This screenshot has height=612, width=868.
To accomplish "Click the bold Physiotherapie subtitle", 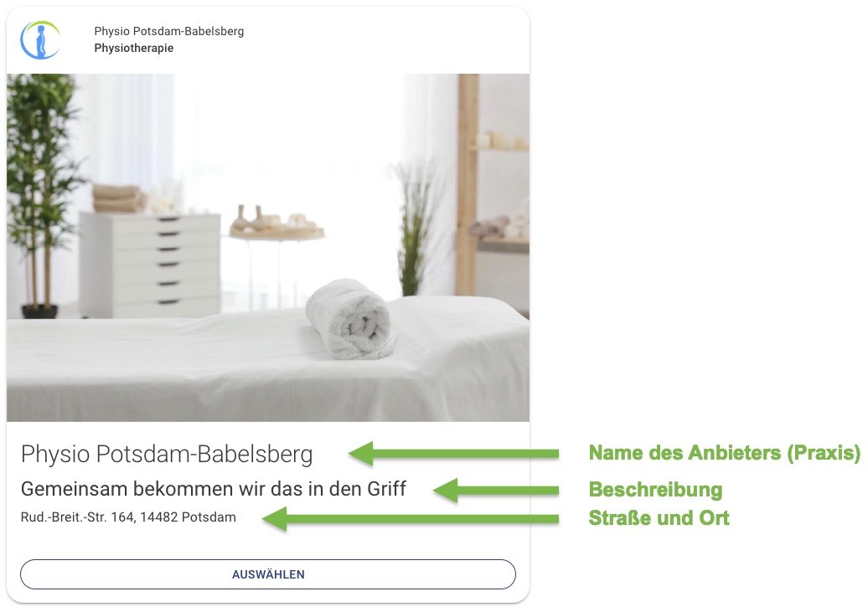I will point(134,49).
